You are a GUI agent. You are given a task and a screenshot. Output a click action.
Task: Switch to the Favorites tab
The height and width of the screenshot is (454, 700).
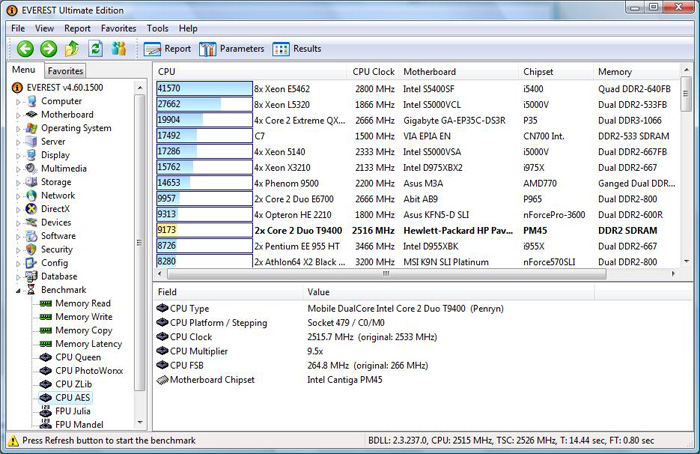pos(66,71)
